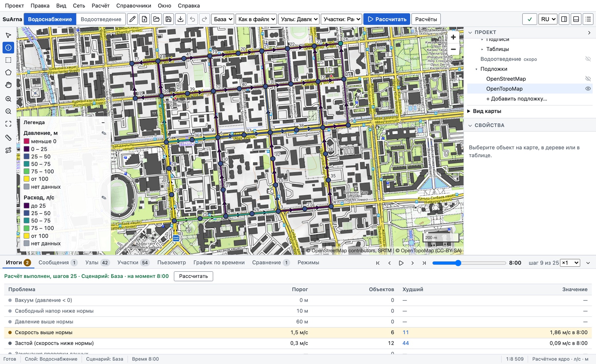Screen dimensions: 596x364
Task: Select the hand pan tool
Action: coord(8,85)
